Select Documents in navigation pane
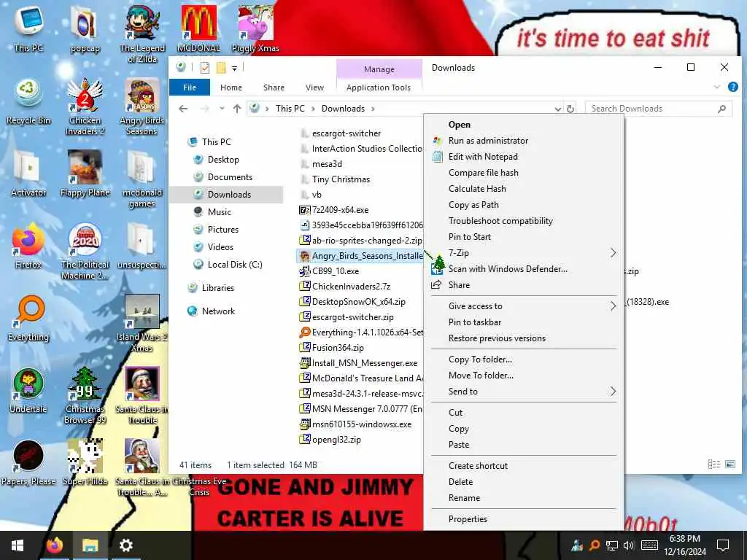Screen dimensions: 747x560 [230, 177]
